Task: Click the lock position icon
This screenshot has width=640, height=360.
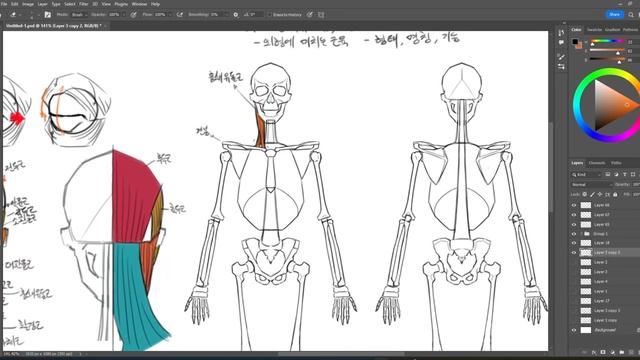Action: click(x=600, y=194)
